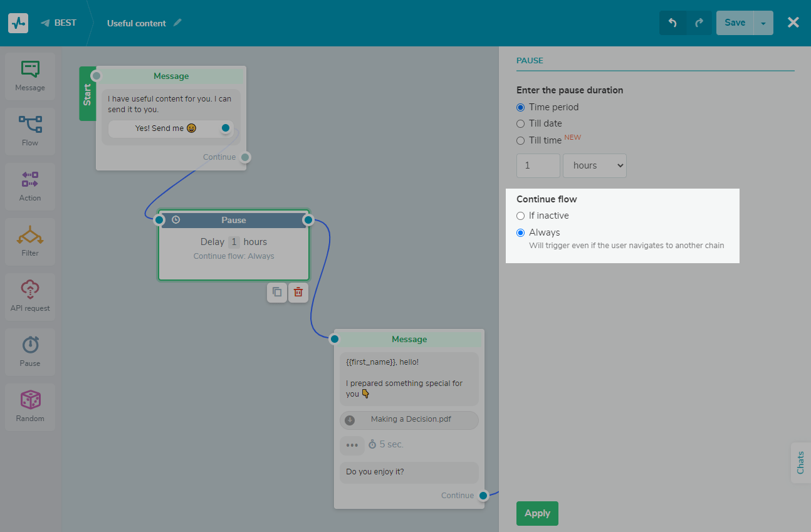Go to BEST bot breadcrumb
Viewport: 811px width, 532px height.
pos(59,23)
